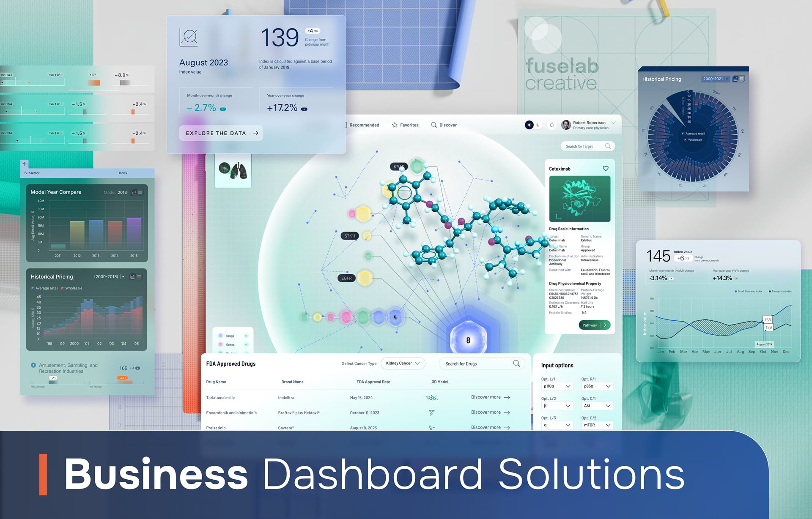Toggle the Genes legend visibility filter
The image size is (812, 519).
246,344
